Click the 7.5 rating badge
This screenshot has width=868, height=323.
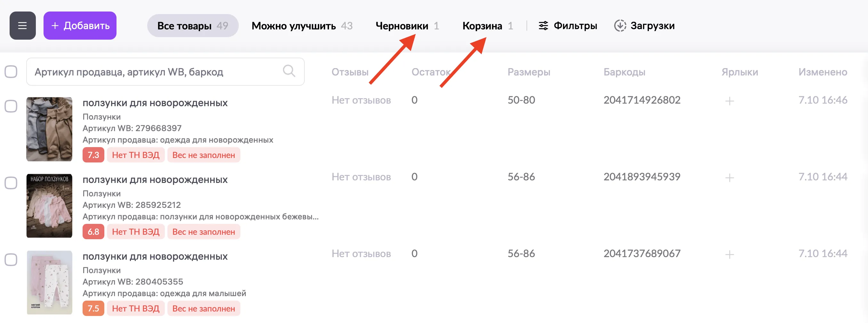click(93, 308)
